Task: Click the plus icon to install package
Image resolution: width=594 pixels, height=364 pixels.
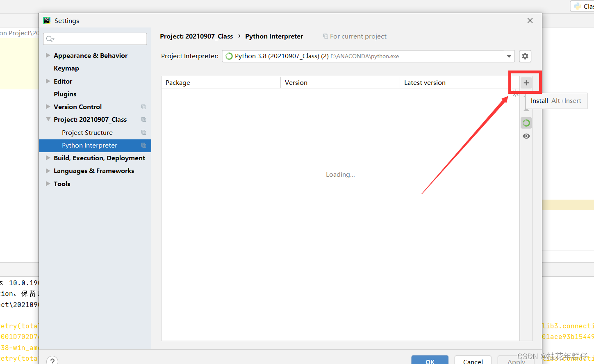Action: point(526,83)
